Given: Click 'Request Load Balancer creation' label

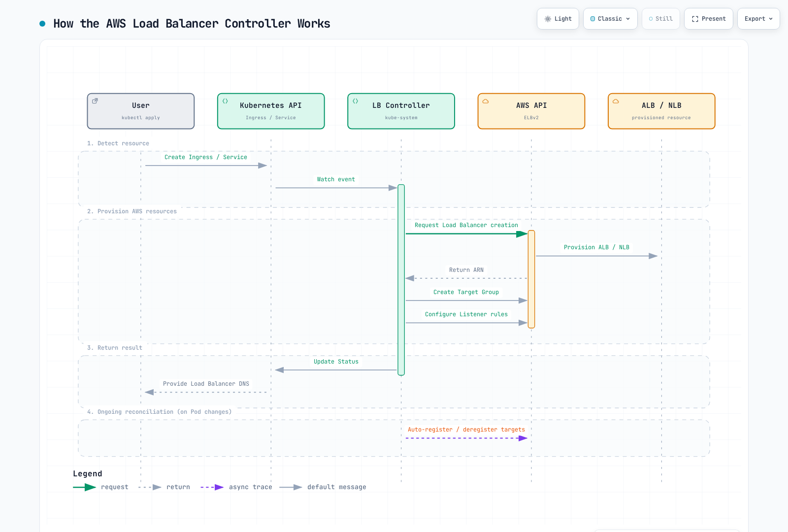Looking at the screenshot, I should point(466,225).
